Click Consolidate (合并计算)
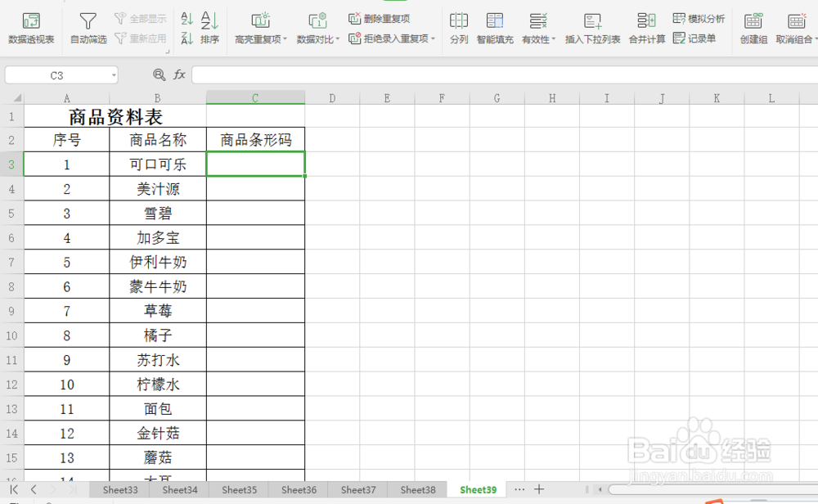The height and width of the screenshot is (504, 818). pyautogui.click(x=646, y=25)
